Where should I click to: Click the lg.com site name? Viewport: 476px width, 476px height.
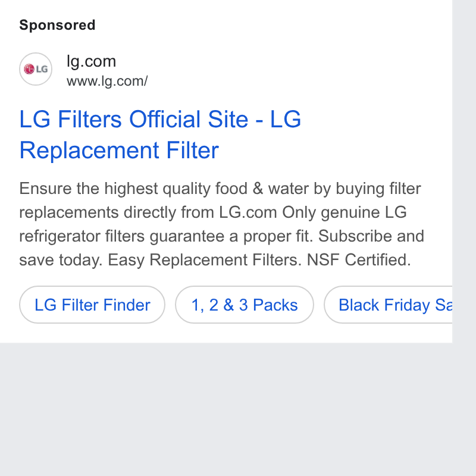(91, 61)
